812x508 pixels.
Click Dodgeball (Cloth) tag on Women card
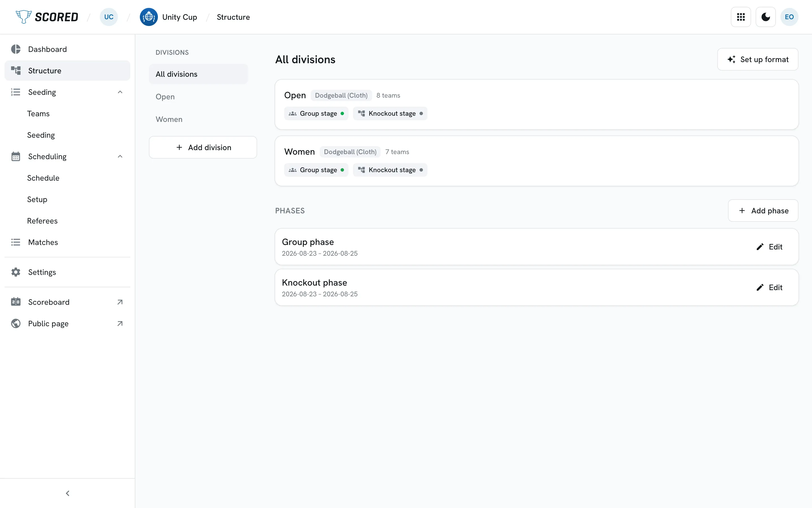pyautogui.click(x=350, y=152)
